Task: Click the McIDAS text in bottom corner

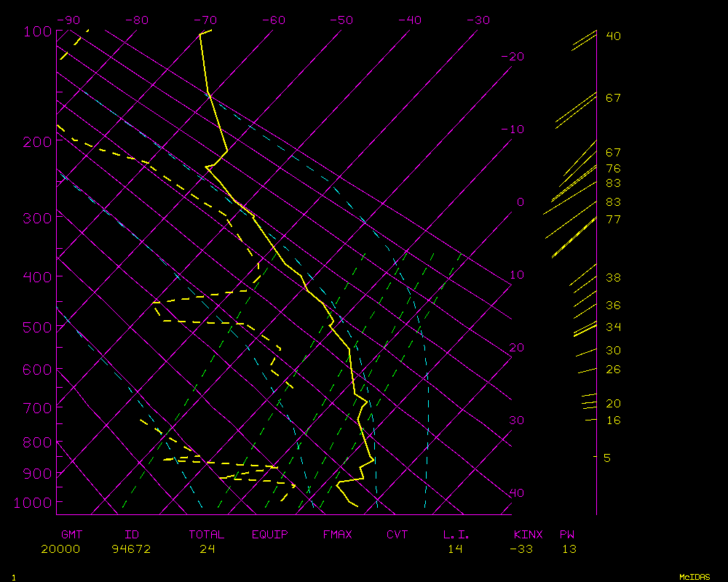Action: tap(694, 577)
